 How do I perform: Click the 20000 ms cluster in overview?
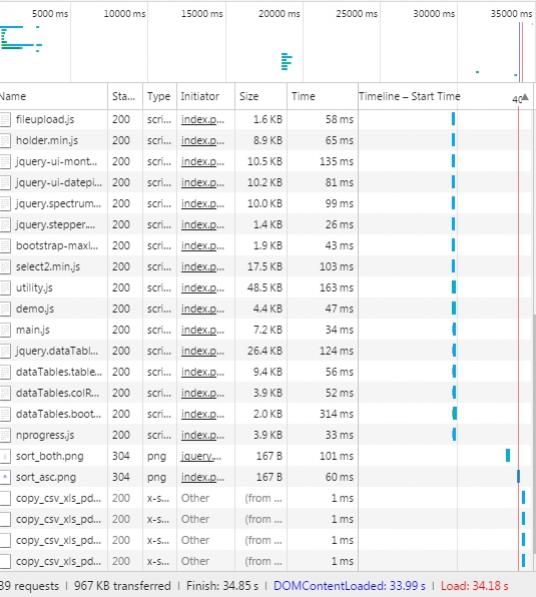click(286, 62)
